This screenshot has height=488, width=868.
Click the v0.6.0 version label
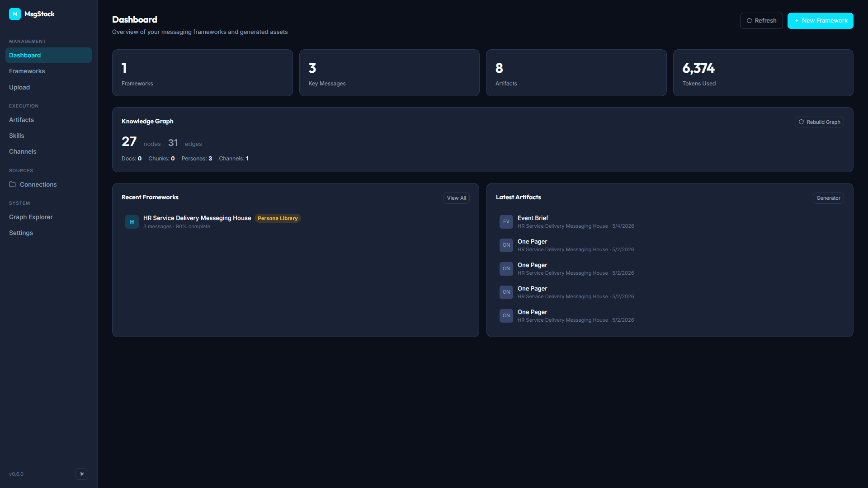click(16, 474)
